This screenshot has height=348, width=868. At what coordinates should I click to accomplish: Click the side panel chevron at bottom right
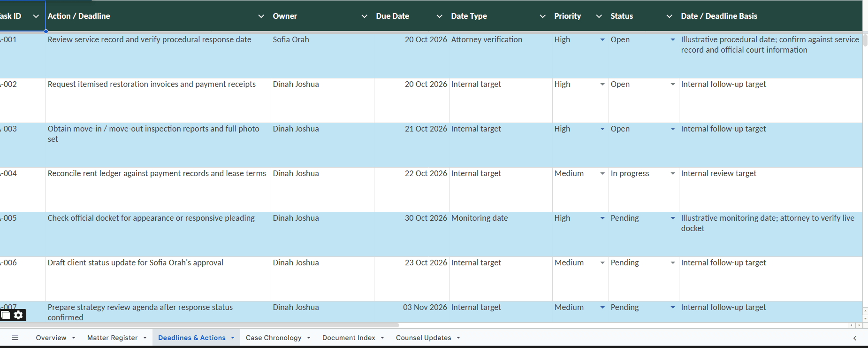[855, 338]
